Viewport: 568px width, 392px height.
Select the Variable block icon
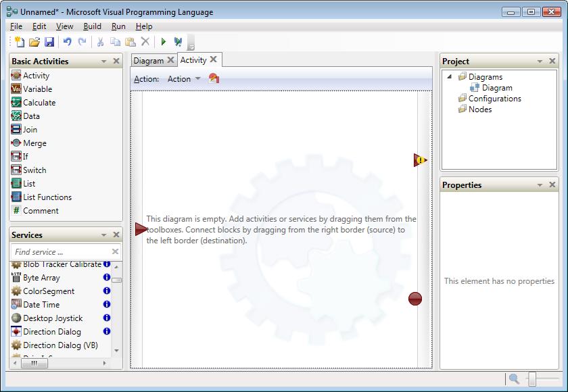coord(16,89)
